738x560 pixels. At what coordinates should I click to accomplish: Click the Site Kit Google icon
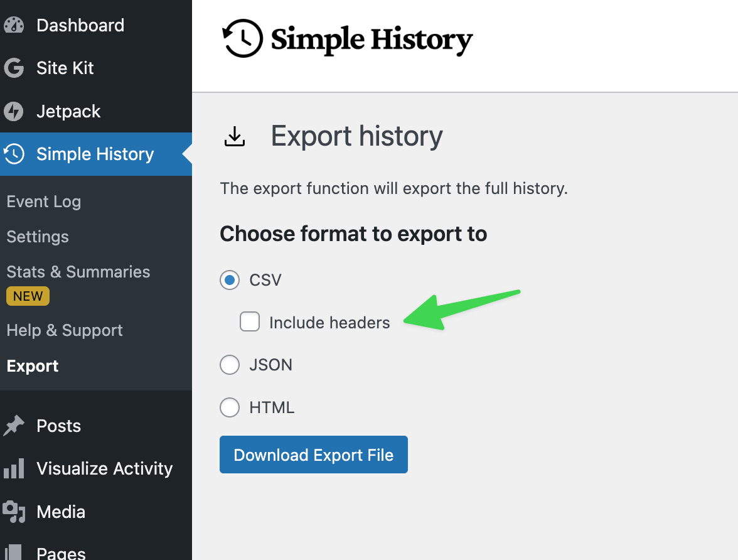pos(14,68)
